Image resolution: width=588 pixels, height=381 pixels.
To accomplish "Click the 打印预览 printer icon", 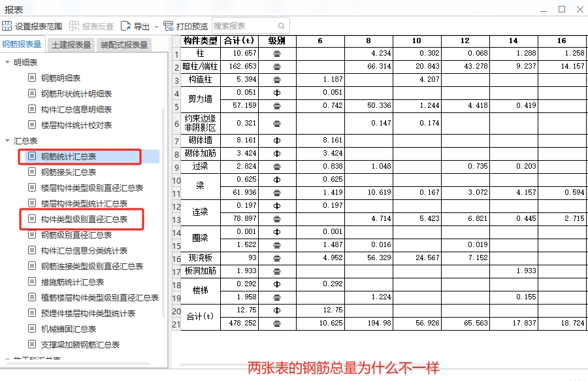I will [169, 26].
